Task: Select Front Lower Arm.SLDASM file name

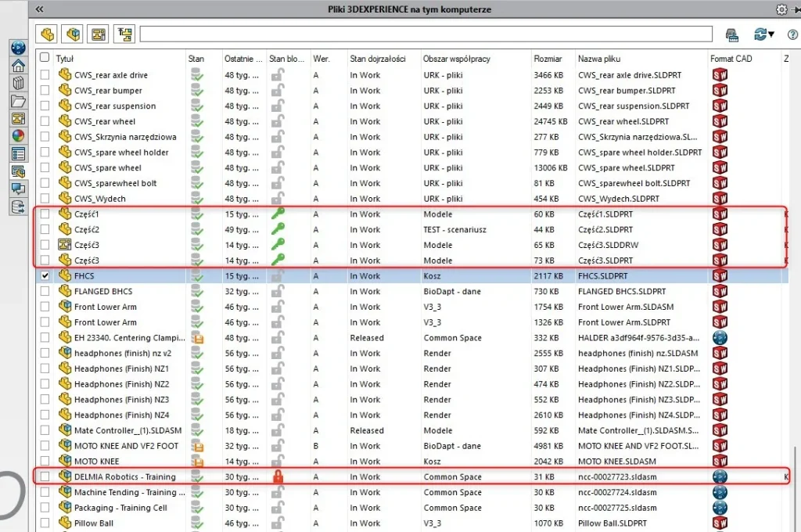Action: 626,307
